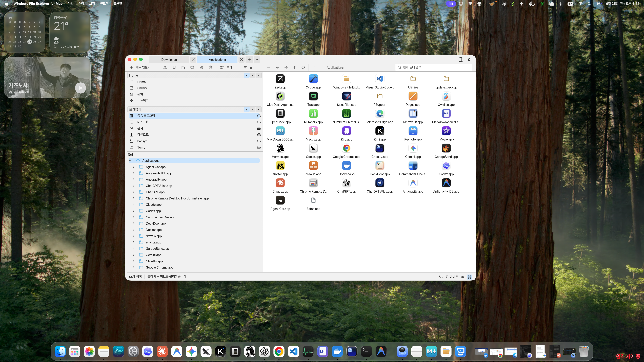This screenshot has width=644, height=362.
Task: Select Docker.app icon in file grid
Action: (x=346, y=166)
